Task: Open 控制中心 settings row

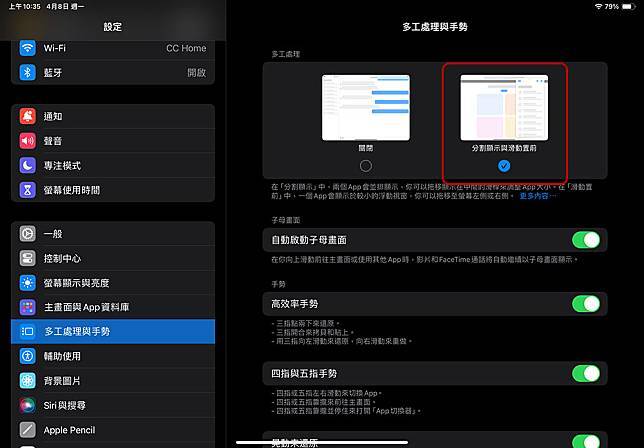Action: pos(113,258)
